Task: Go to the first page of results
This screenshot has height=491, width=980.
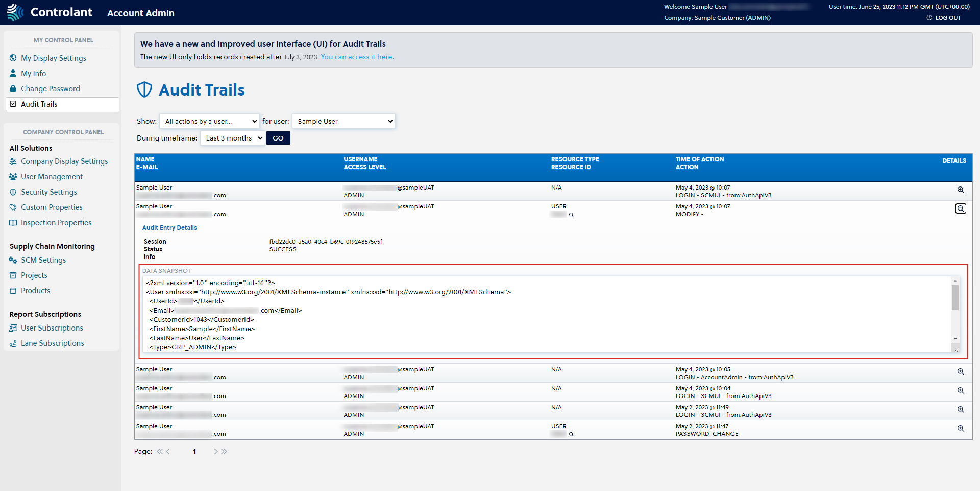Action: [x=160, y=451]
